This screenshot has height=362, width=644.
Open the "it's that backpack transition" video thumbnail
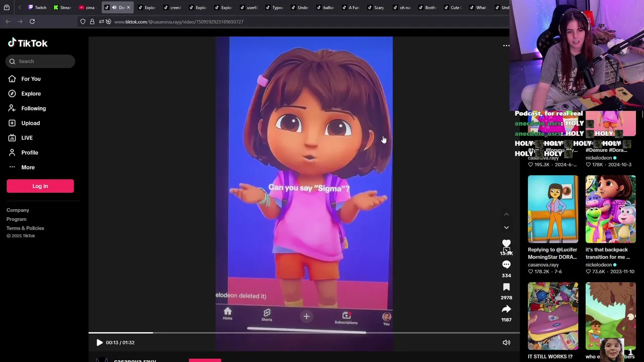(610, 209)
